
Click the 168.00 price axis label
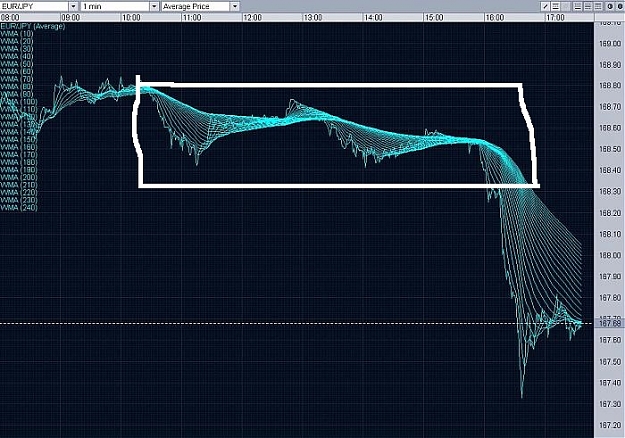click(x=610, y=255)
